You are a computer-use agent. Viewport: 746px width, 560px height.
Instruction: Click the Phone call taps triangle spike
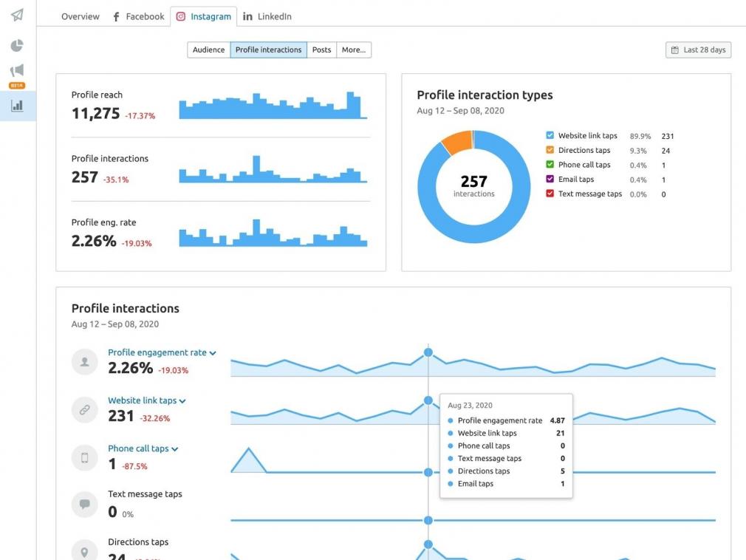(x=248, y=460)
